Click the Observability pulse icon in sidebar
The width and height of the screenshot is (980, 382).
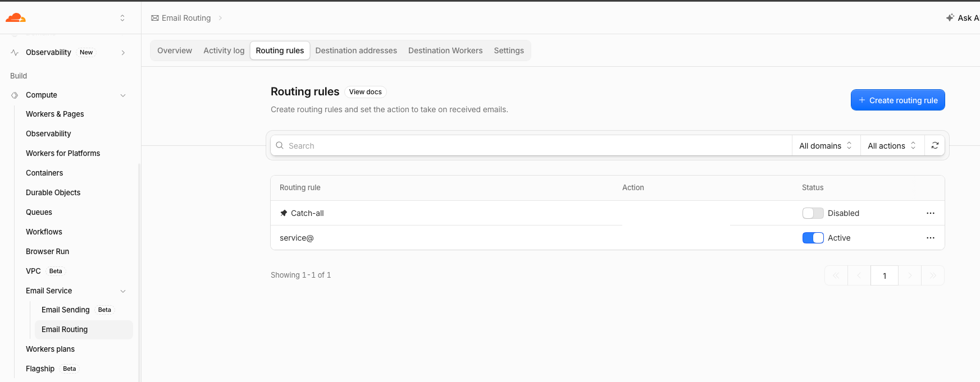tap(15, 52)
